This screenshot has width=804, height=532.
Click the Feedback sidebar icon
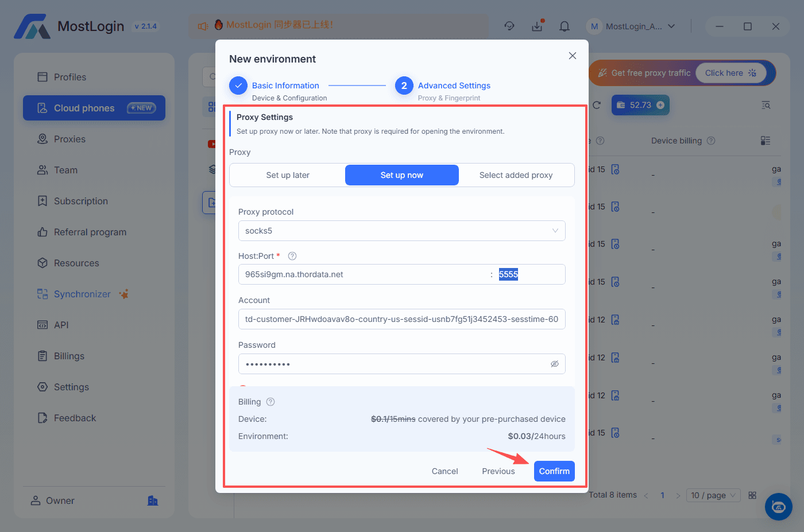click(x=42, y=418)
